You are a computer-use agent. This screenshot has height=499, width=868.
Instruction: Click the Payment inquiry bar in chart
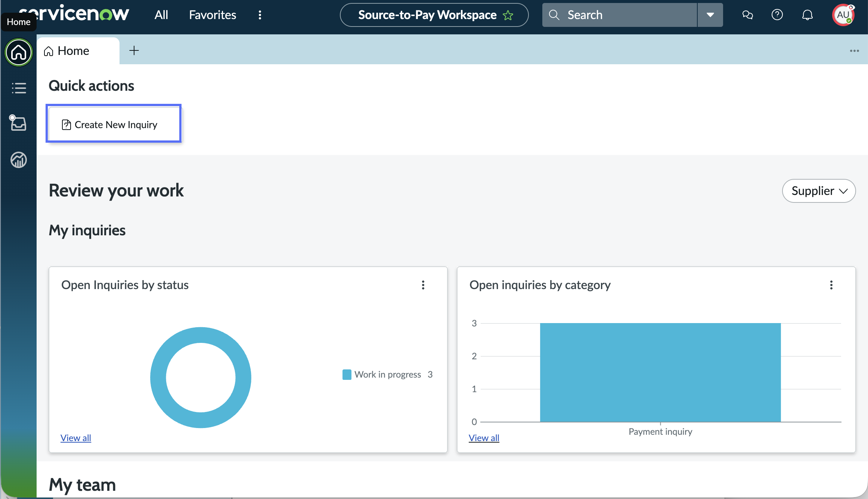[x=660, y=372]
